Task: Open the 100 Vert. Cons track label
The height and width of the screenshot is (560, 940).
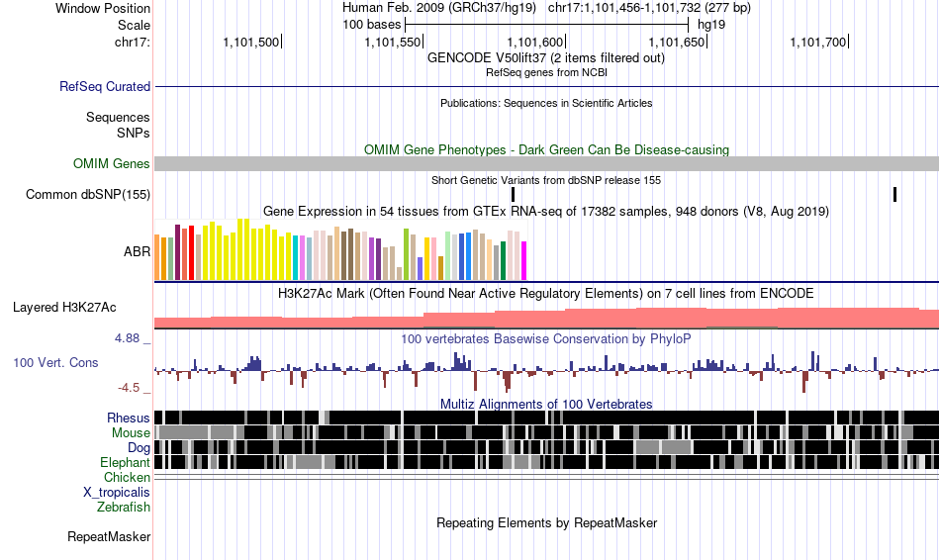Action: 55,362
